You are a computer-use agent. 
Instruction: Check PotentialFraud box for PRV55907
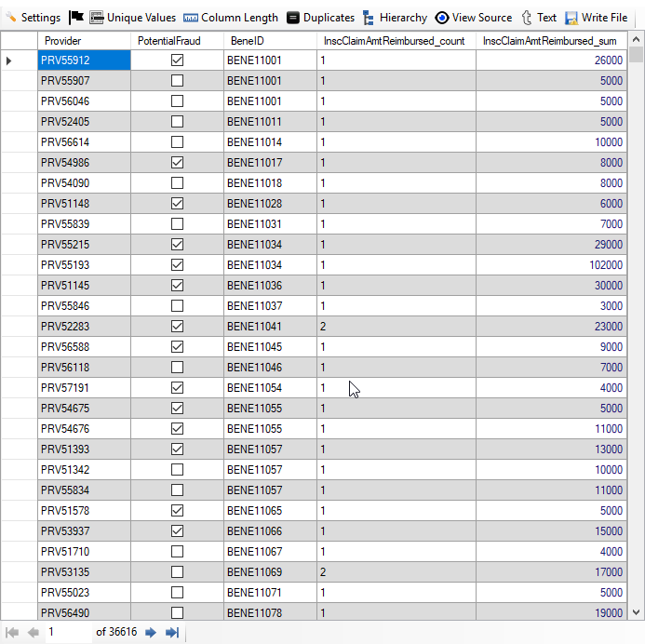tap(177, 80)
